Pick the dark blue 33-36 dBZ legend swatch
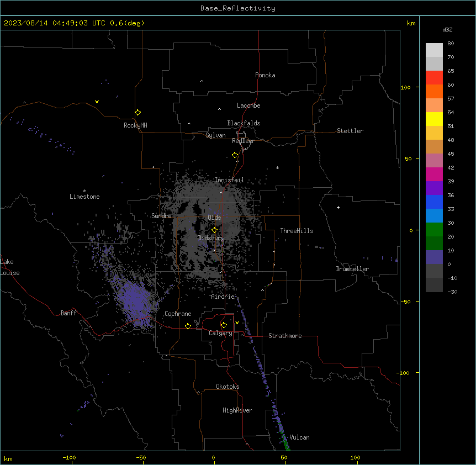The image size is (476, 465). (434, 202)
